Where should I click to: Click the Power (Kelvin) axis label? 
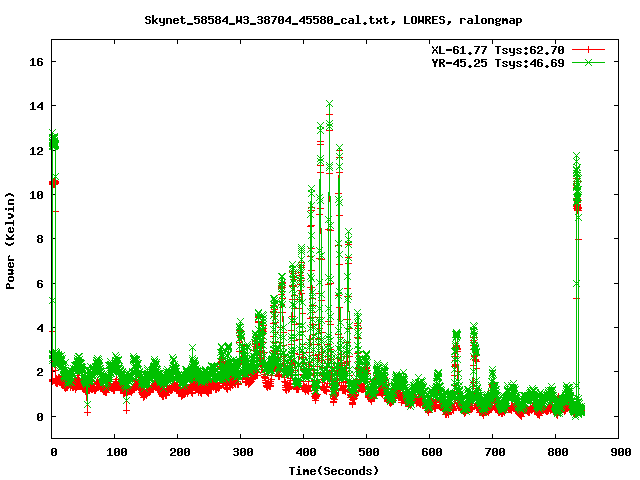pos(10,241)
